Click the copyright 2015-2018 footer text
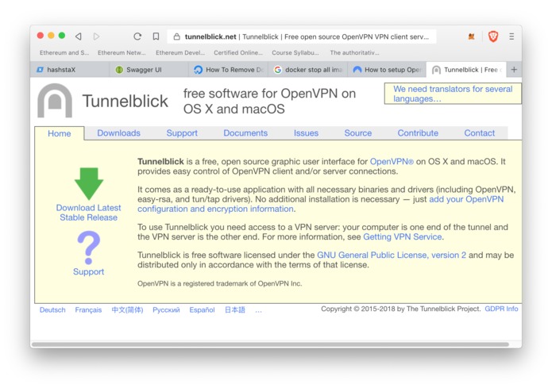Screen dimensions: 552x392 [400, 309]
